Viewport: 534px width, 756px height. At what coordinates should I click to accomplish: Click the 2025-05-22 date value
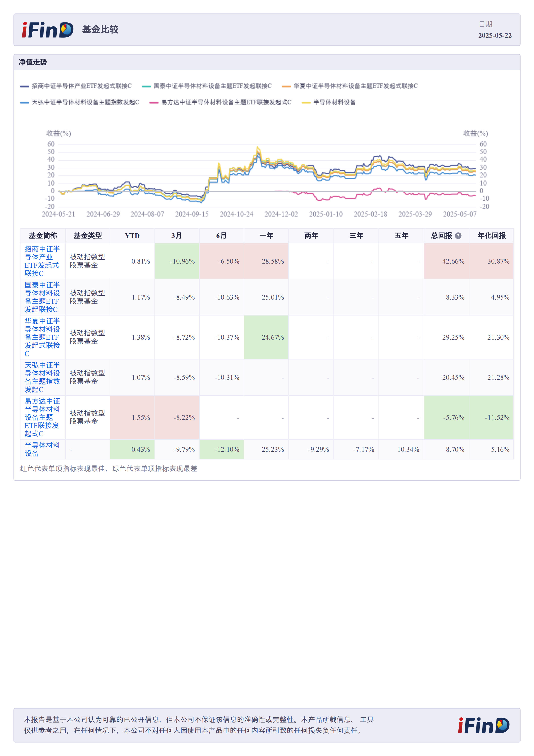click(x=495, y=36)
